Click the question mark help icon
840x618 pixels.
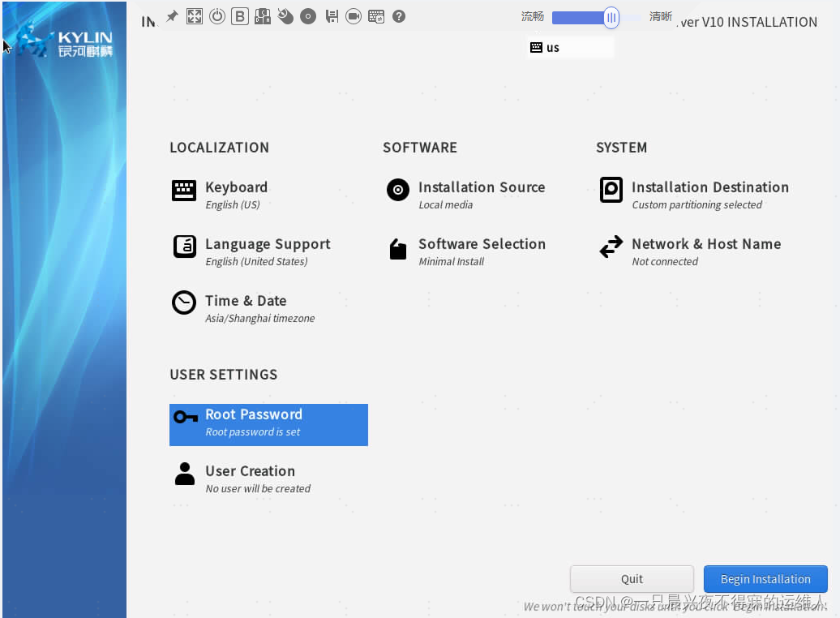[x=399, y=16]
